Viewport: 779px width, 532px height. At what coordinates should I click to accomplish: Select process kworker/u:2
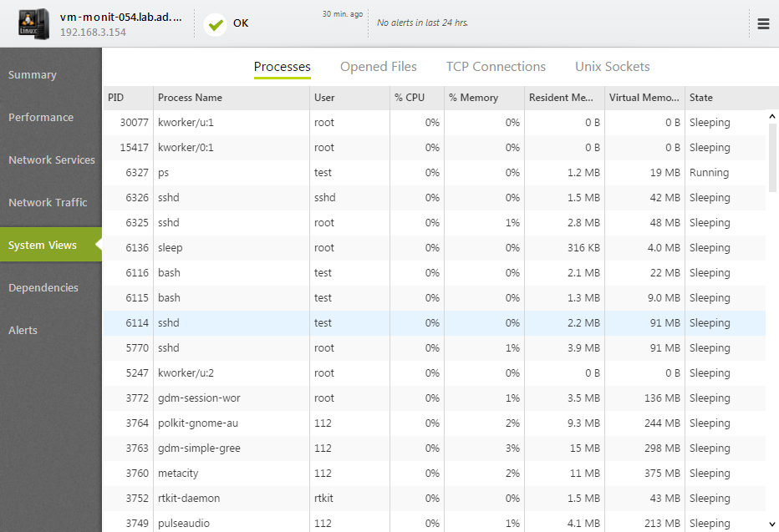point(434,373)
